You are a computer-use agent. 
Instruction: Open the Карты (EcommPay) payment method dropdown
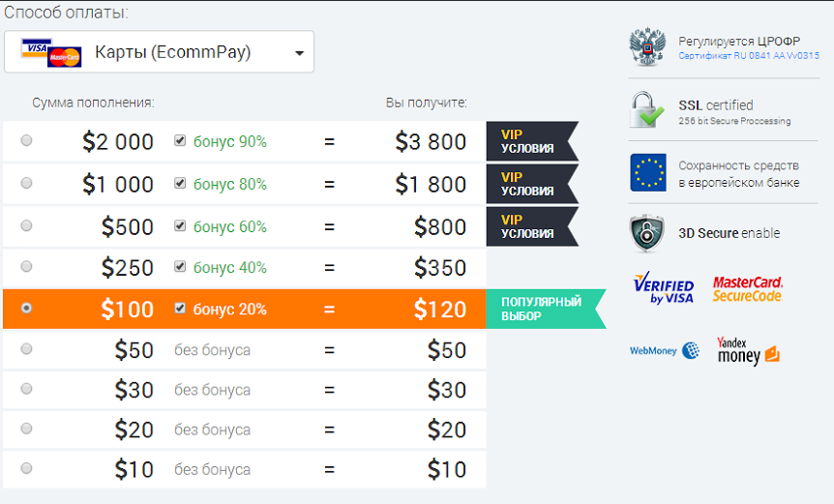[x=159, y=51]
